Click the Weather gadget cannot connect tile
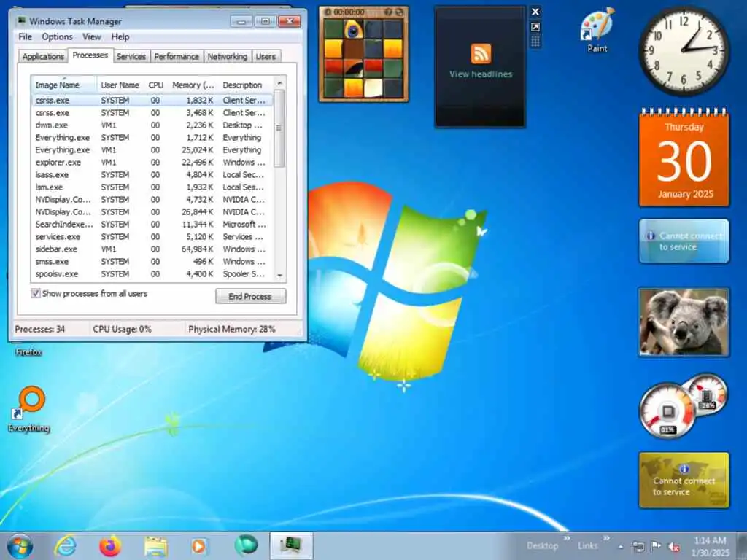This screenshot has width=747, height=560. click(684, 241)
